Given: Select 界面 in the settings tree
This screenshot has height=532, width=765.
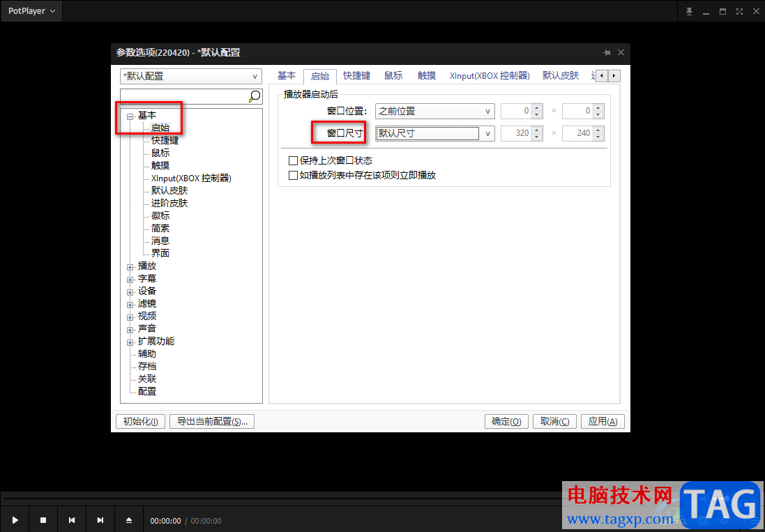Looking at the screenshot, I should [160, 254].
